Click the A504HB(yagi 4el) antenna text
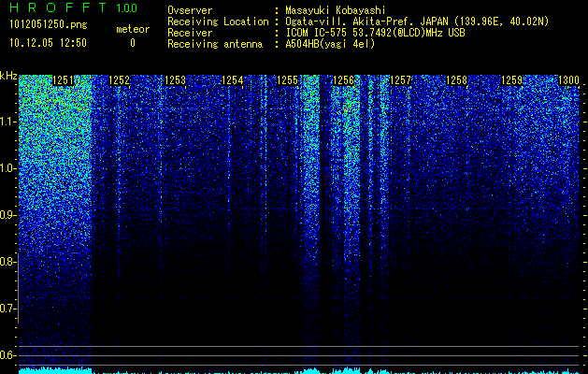 click(x=330, y=44)
